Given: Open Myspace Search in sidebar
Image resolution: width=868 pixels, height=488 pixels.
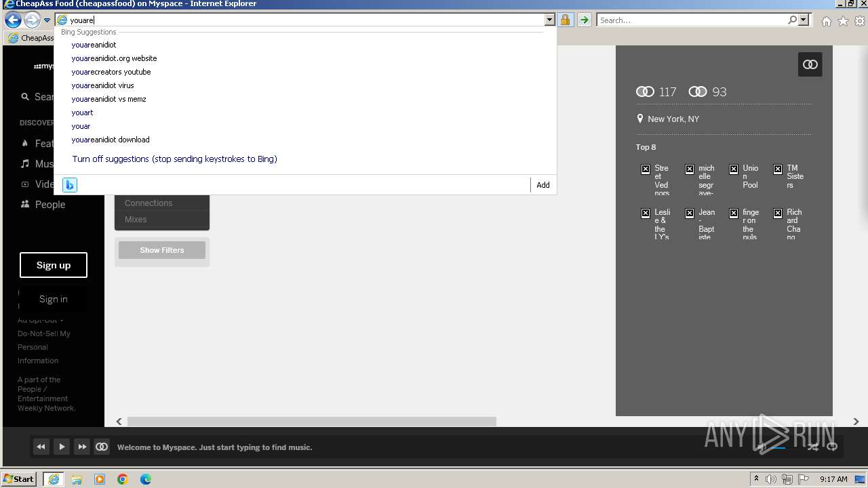Looking at the screenshot, I should point(37,97).
